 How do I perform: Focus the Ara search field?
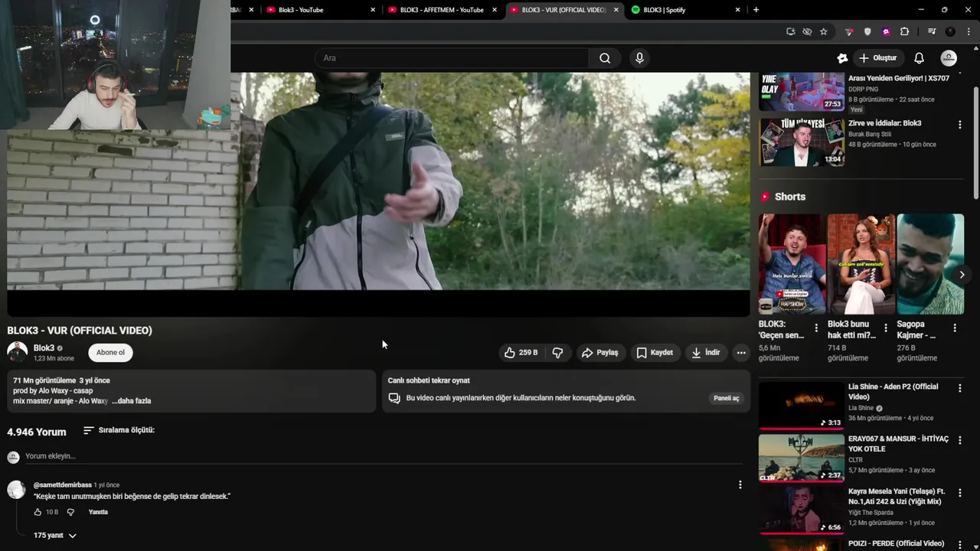tap(452, 58)
